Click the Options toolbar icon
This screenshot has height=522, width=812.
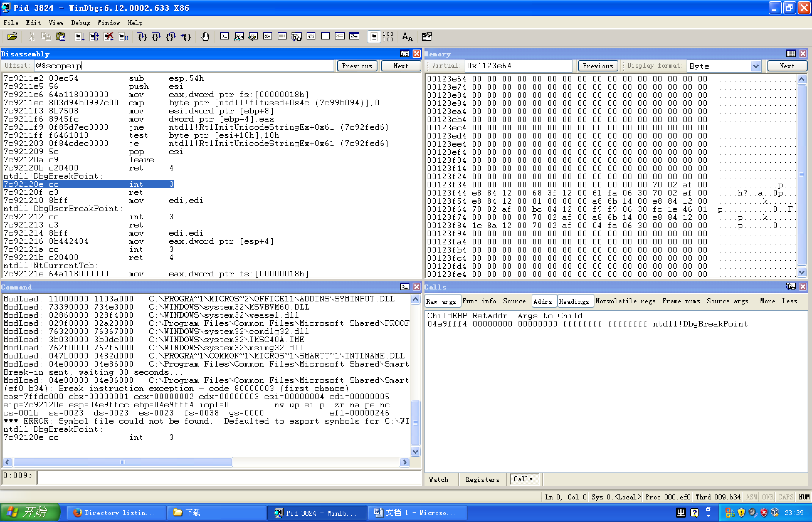[x=427, y=37]
